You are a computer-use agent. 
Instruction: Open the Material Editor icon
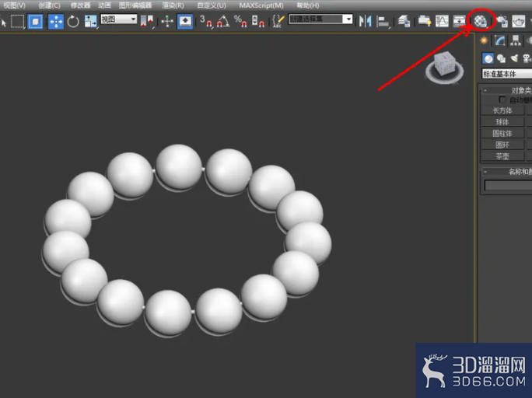(480, 22)
